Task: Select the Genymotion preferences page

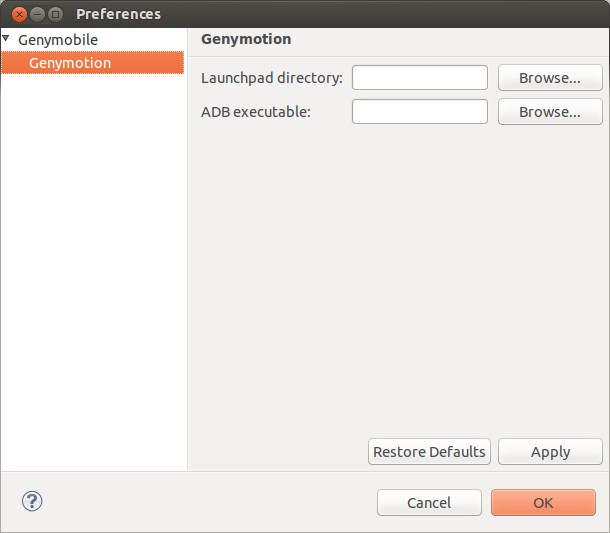Action: 70,63
